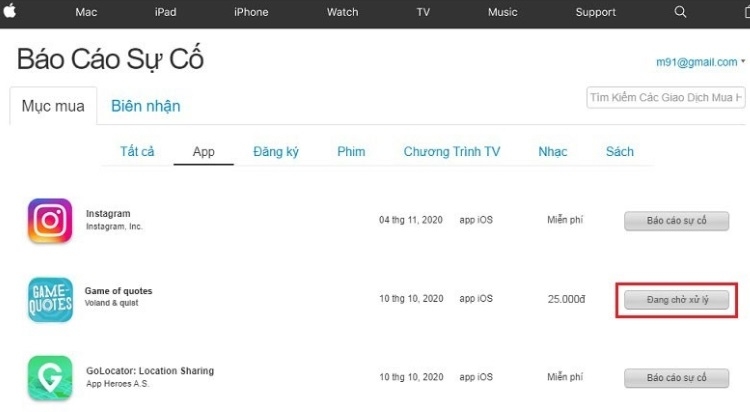Screen dimensions: 750x412
Task: Click the Báo Cáo Sự Cố page heading
Action: [110, 59]
